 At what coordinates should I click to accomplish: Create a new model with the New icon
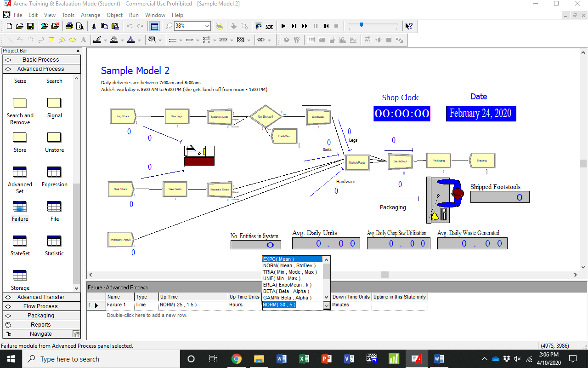point(9,26)
